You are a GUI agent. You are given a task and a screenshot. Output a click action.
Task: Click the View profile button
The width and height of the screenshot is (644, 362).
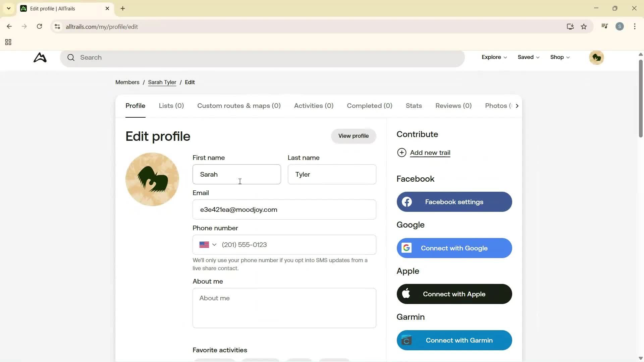point(354,136)
